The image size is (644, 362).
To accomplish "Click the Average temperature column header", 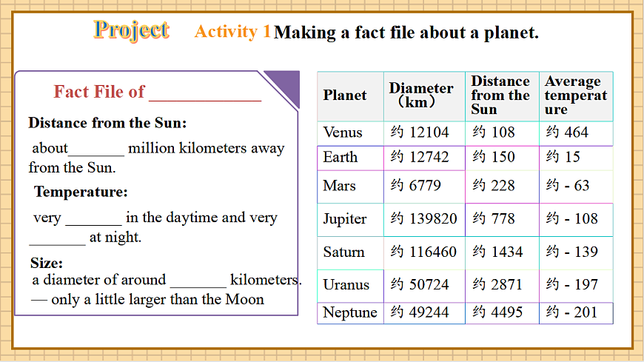I will [x=576, y=95].
